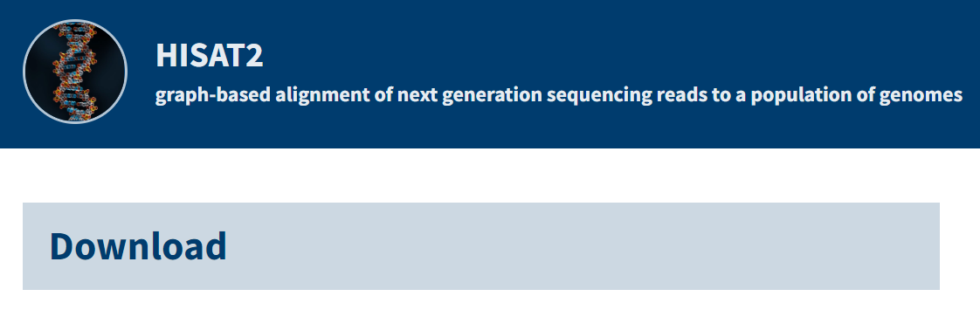Viewport: 980px width, 317px height.
Task: Click the letter 'D' of Download
Action: tap(61, 246)
